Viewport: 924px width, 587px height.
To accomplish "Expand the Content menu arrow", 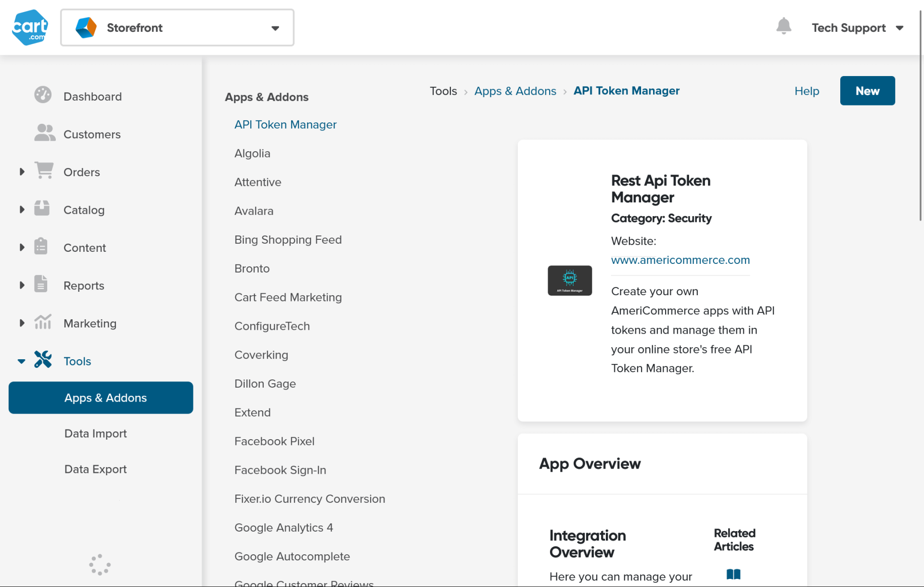I will [x=22, y=248].
